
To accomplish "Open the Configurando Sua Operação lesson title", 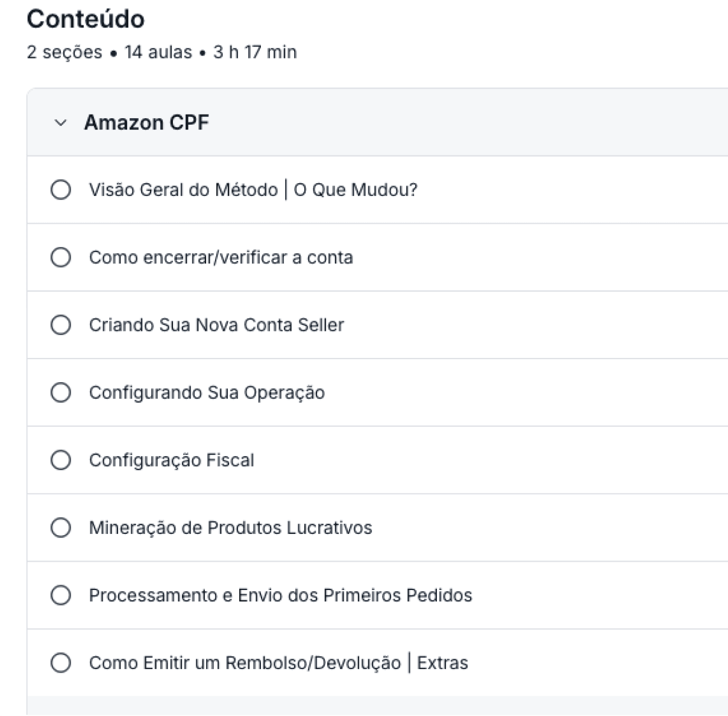I will pyautogui.click(x=207, y=392).
